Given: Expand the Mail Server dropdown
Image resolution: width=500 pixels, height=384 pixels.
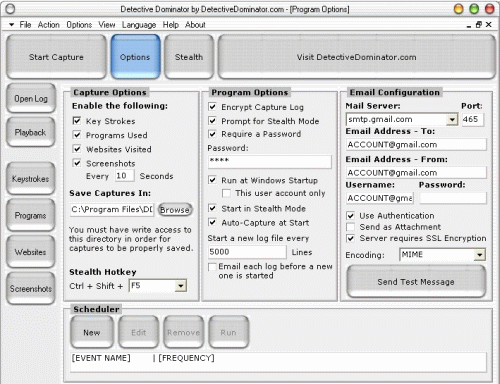Looking at the screenshot, I should 452,119.
